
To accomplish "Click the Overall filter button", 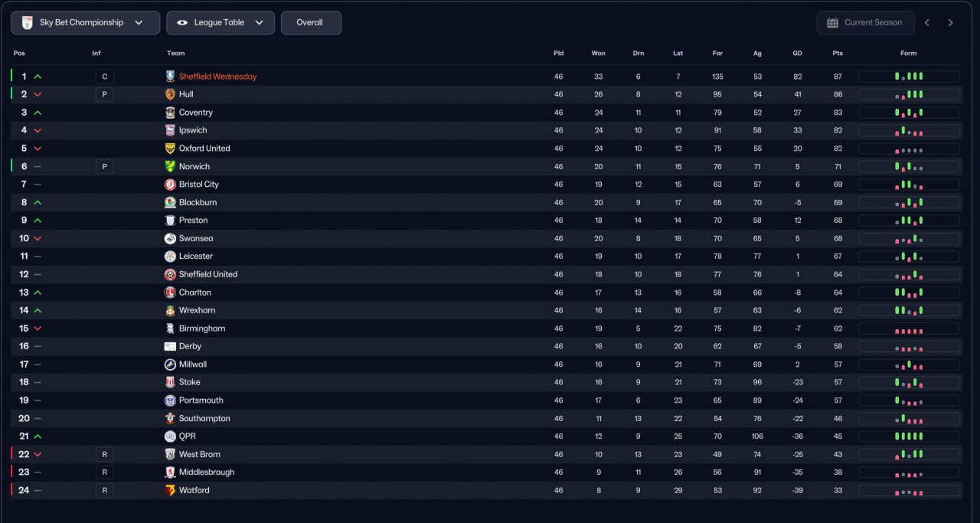I will click(x=311, y=23).
